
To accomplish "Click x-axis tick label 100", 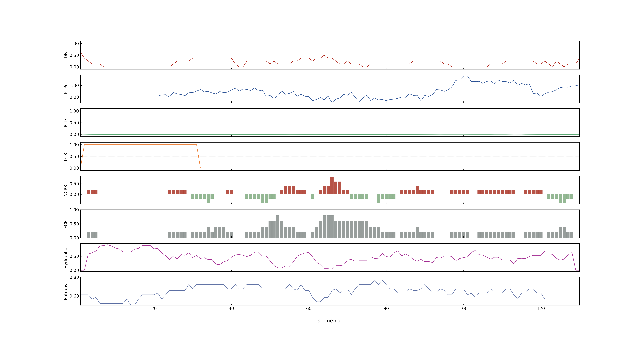I will pyautogui.click(x=463, y=309).
